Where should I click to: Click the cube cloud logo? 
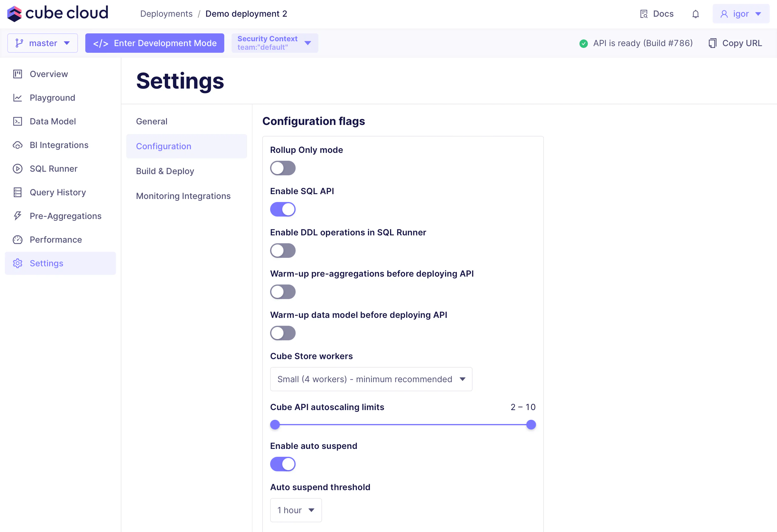[x=57, y=13]
